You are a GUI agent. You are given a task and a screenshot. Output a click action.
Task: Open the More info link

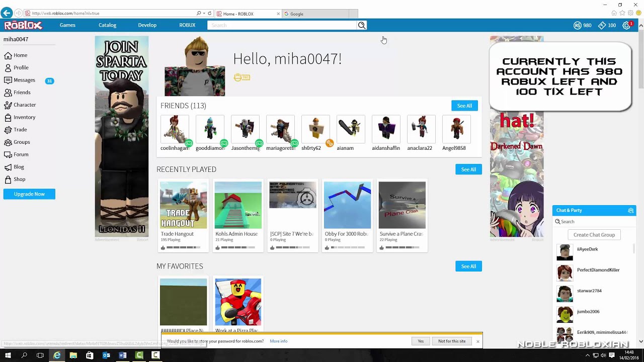tap(278, 341)
